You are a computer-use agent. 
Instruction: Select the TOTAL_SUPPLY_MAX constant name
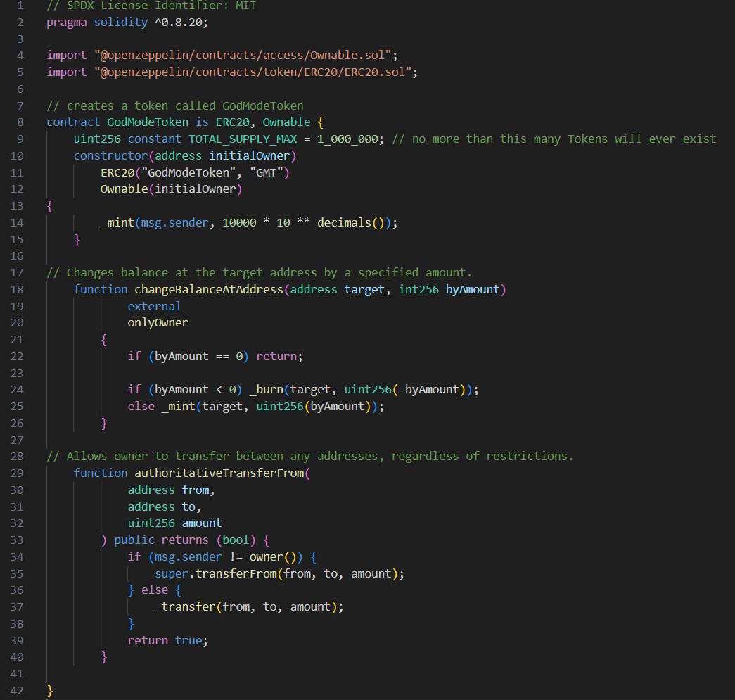pos(243,139)
